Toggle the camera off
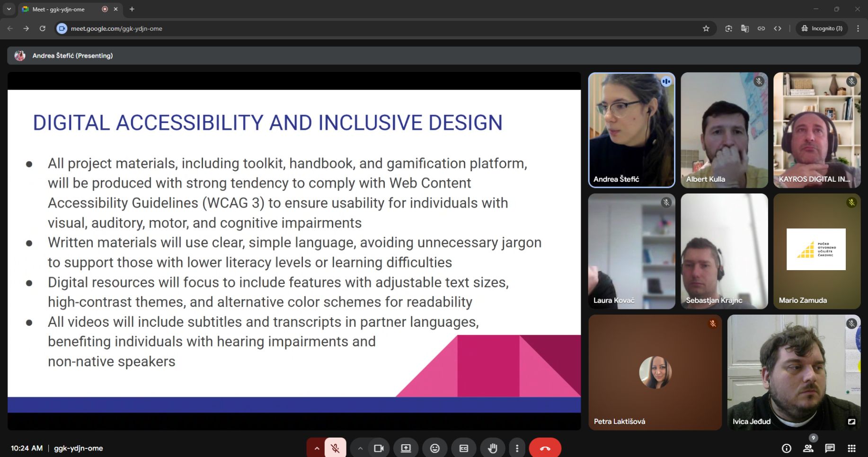This screenshot has height=457, width=868. (x=379, y=448)
